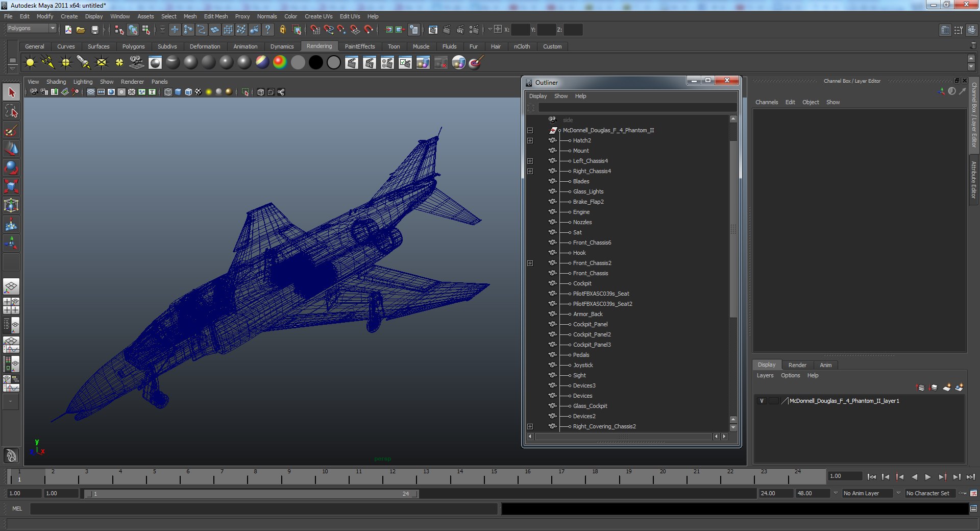Expand Right_Chassis4 node in Outliner

coord(530,171)
